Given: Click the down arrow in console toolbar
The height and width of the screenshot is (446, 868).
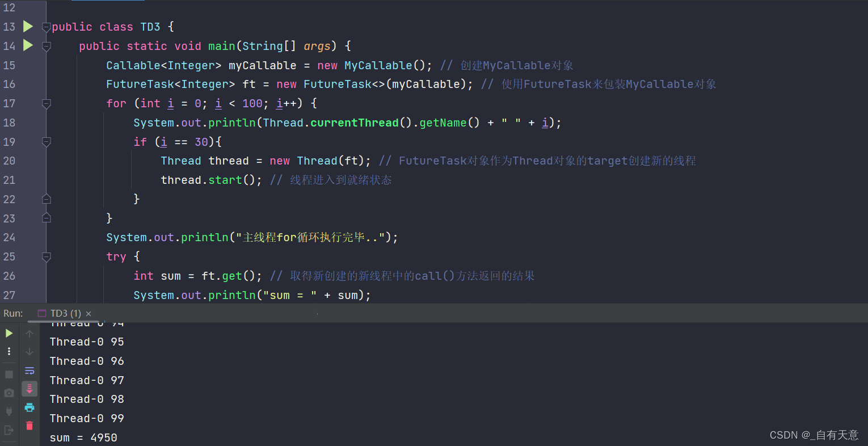Looking at the screenshot, I should tap(30, 352).
